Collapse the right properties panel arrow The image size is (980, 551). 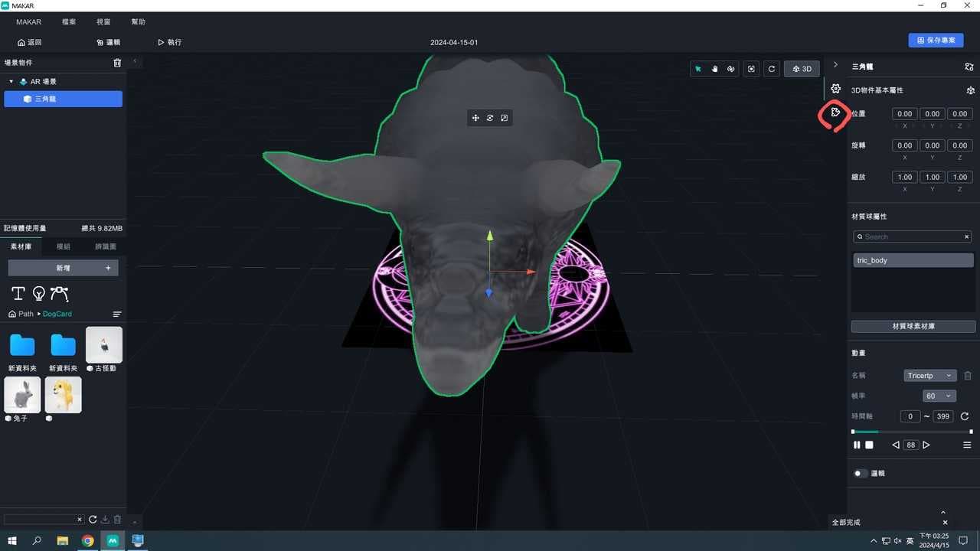[x=835, y=65]
